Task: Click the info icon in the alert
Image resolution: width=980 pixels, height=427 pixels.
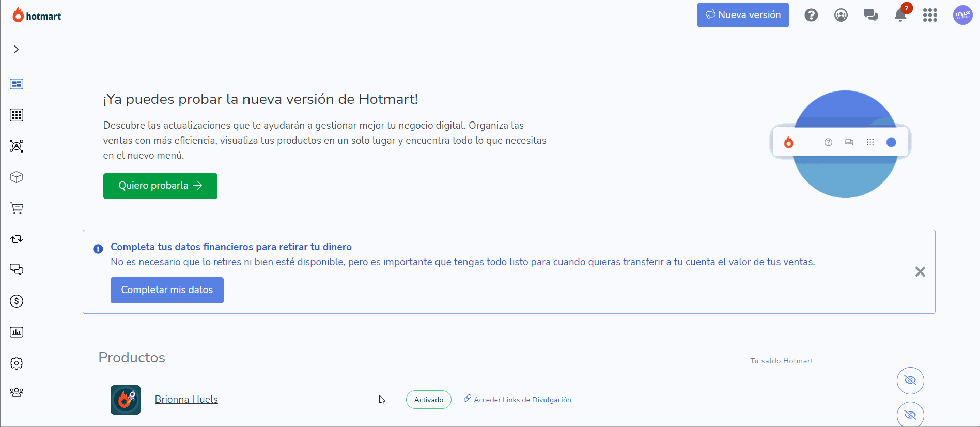Action: pyautogui.click(x=98, y=249)
